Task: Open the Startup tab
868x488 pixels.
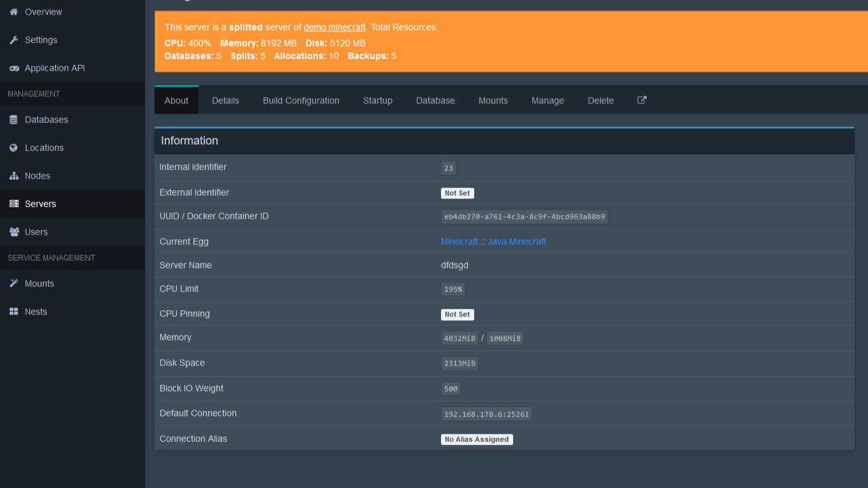Action: coord(377,101)
